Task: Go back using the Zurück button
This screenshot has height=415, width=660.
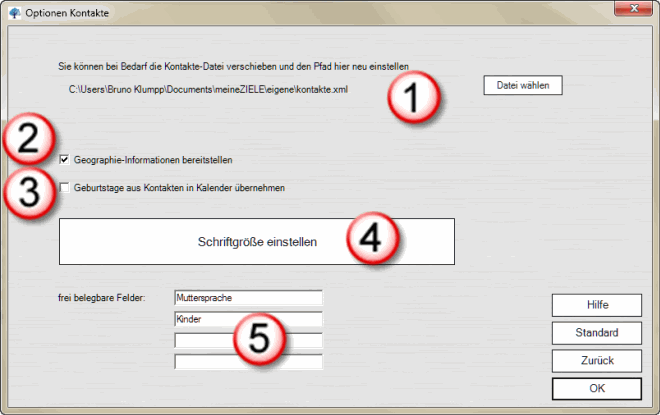Action: click(x=595, y=360)
